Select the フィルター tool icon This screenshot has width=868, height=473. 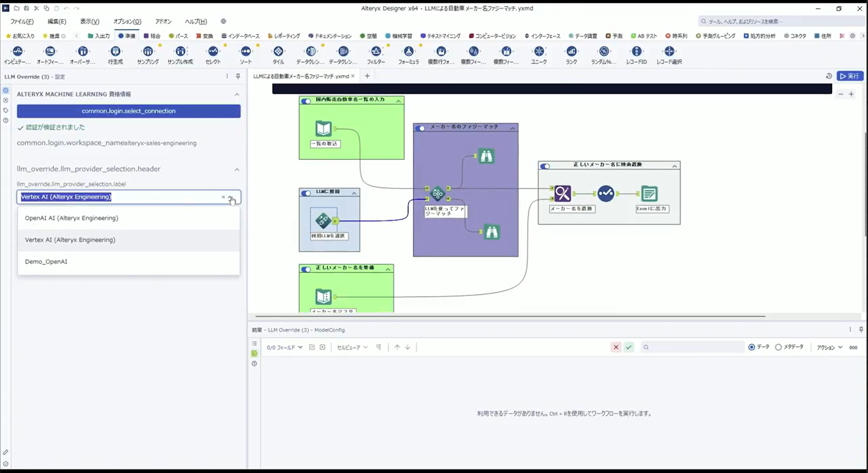376,51
